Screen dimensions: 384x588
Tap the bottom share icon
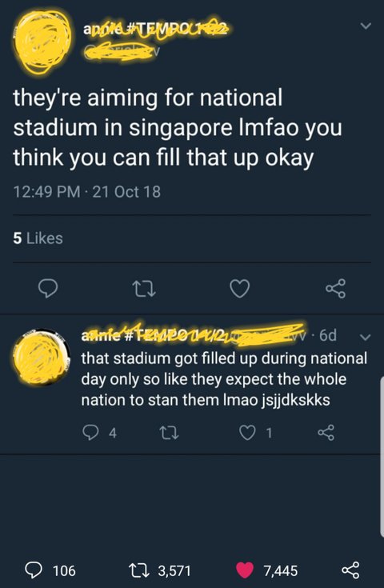click(351, 570)
